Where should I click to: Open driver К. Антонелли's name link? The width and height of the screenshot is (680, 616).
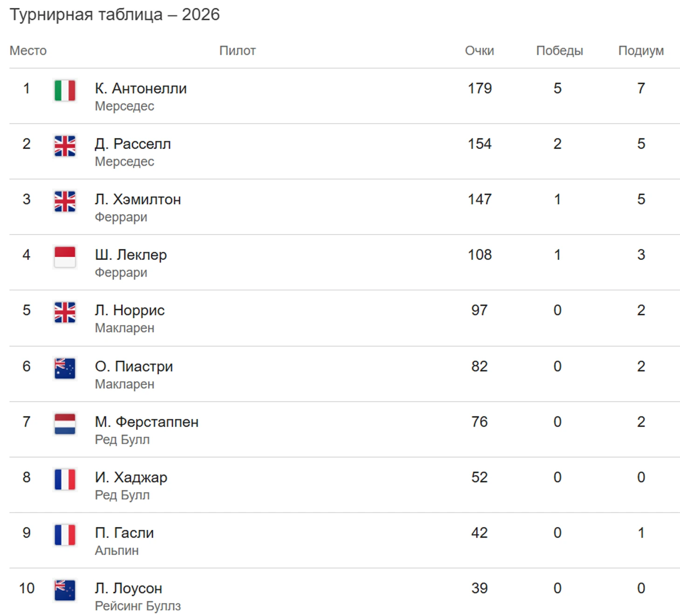point(141,88)
